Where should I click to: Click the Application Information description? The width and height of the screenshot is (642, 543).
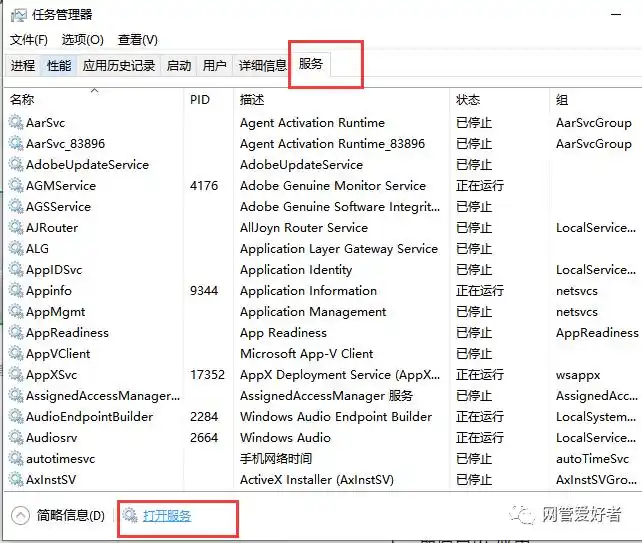tap(308, 290)
